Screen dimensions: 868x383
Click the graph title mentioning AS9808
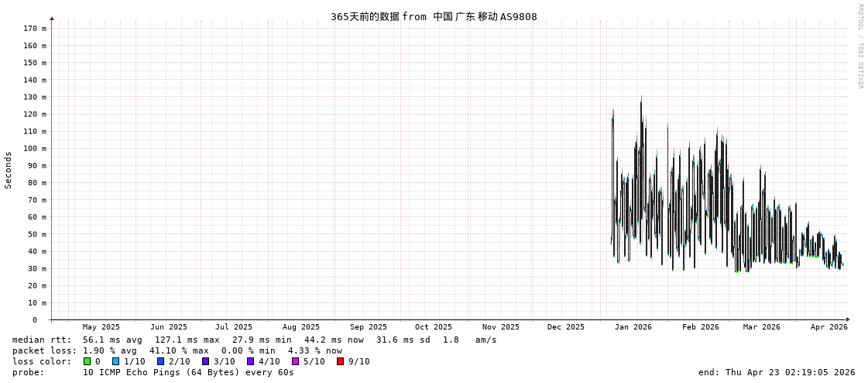[434, 17]
